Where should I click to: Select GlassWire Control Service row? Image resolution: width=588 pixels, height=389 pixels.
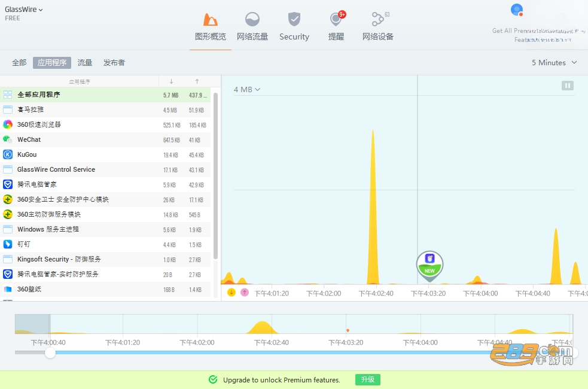[x=105, y=169]
